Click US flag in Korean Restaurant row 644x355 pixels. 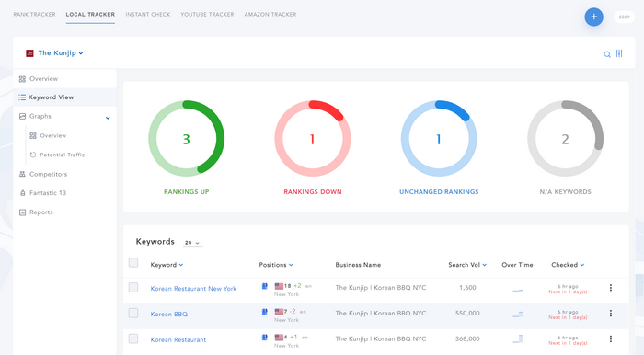(x=279, y=338)
